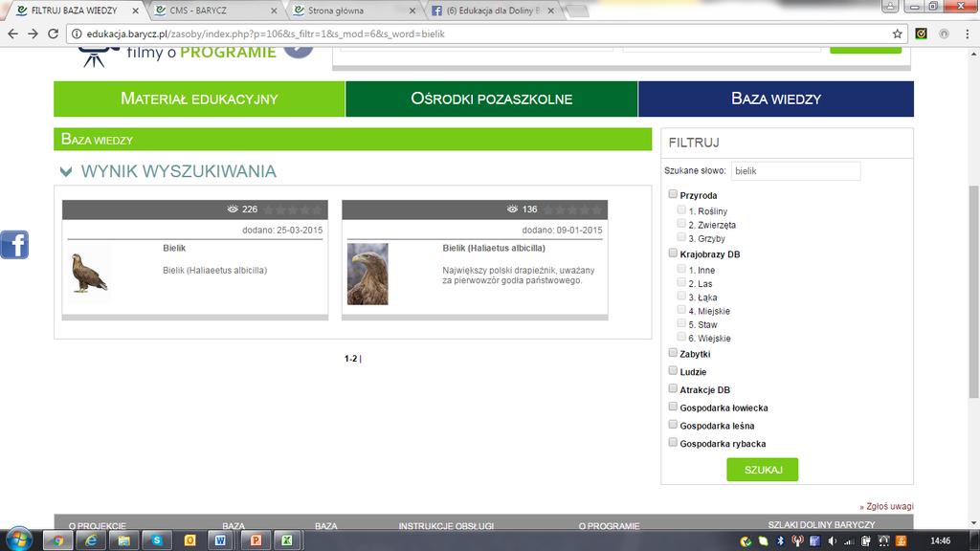The height and width of the screenshot is (551, 980).
Task: Click the Bluetooth tray icon
Action: pos(780,541)
